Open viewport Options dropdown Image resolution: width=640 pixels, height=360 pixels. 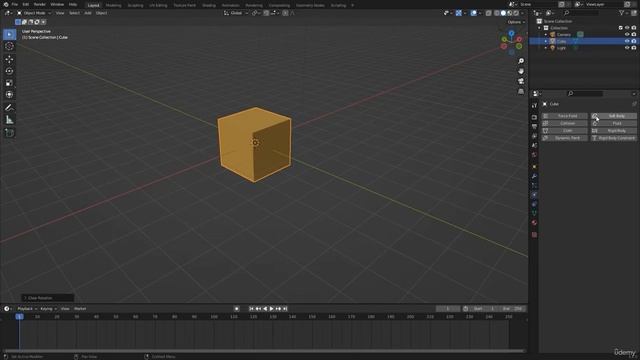tap(516, 22)
